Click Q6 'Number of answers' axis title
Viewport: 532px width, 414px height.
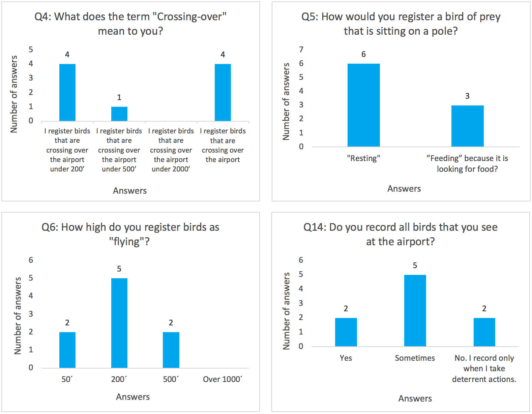pyautogui.click(x=18, y=316)
